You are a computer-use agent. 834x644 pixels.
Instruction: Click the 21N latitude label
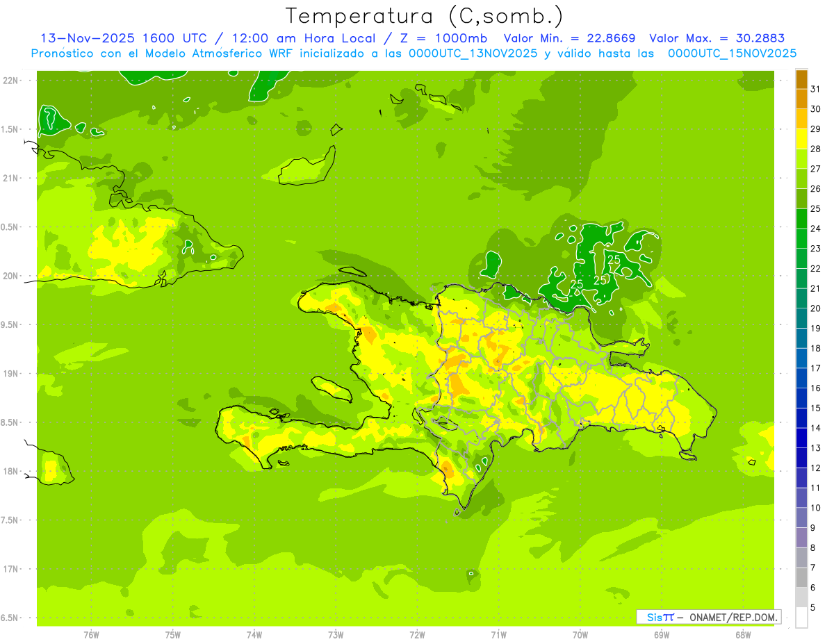[11, 178]
